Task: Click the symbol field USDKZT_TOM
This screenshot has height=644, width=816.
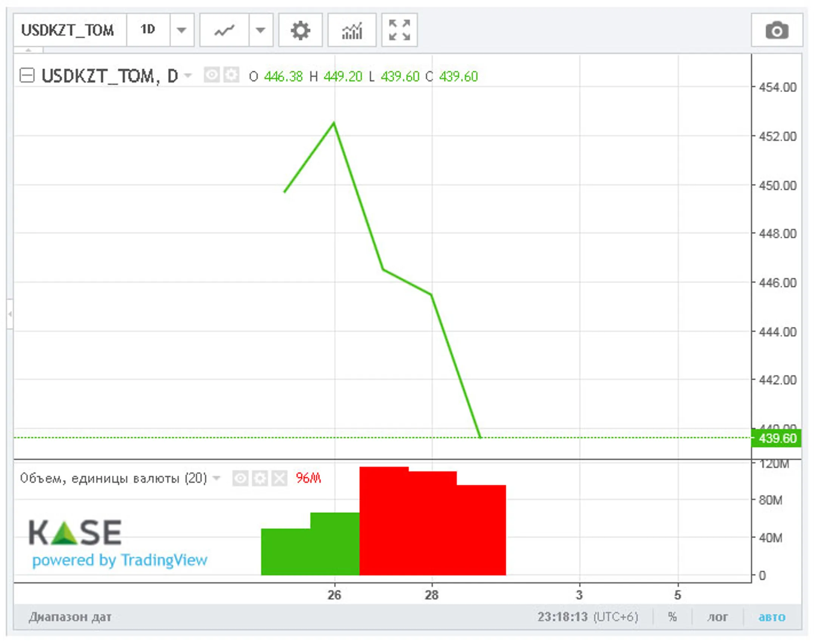Action: [68, 31]
